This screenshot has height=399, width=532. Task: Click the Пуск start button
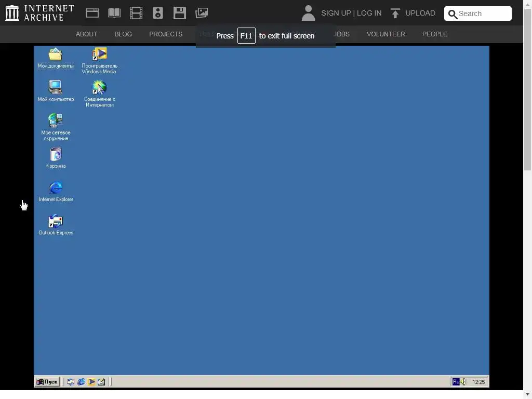pyautogui.click(x=47, y=382)
